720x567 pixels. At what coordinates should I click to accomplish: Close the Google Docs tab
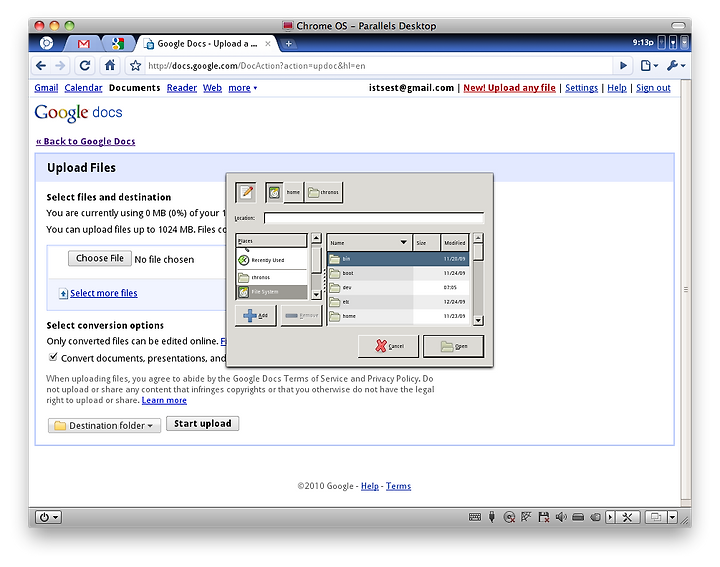click(x=268, y=44)
